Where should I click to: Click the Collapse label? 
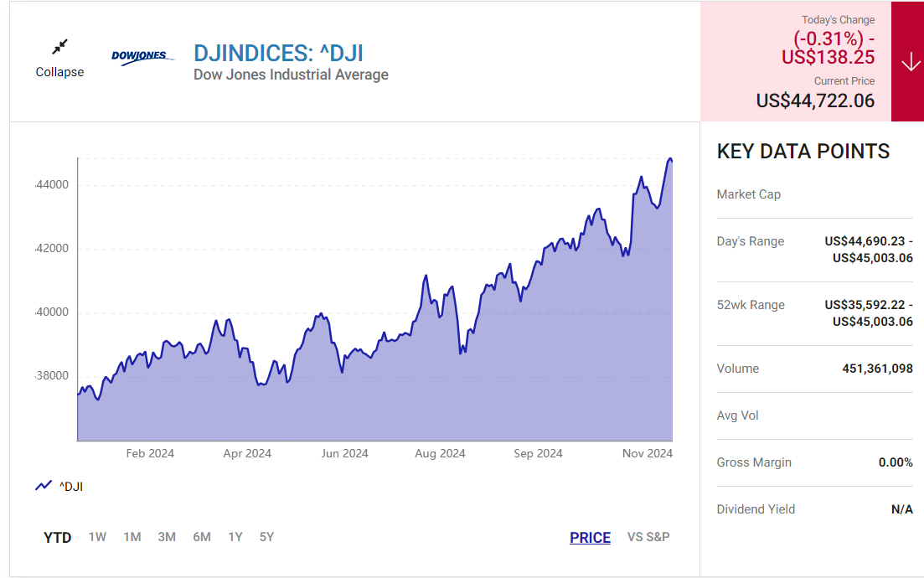click(59, 72)
